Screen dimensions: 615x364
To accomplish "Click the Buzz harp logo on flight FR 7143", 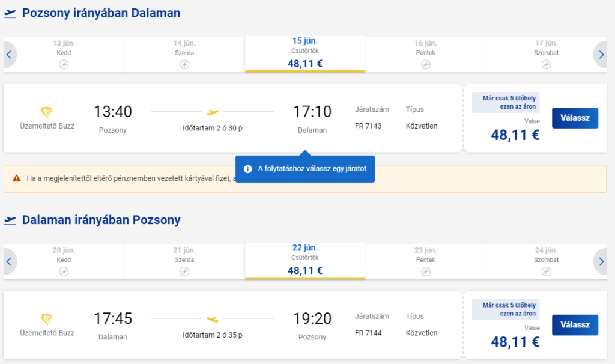I will (47, 112).
